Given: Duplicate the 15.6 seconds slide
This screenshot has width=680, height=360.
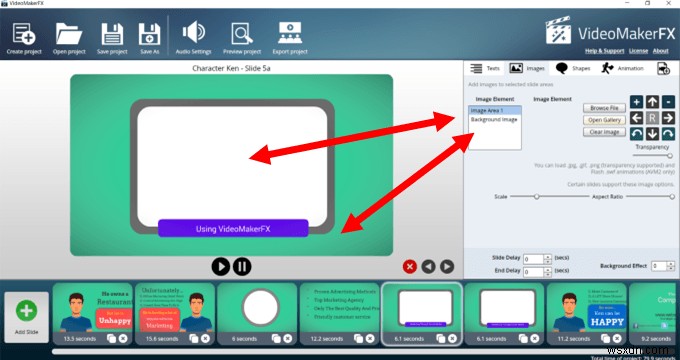Looking at the screenshot, I should (x=194, y=339).
